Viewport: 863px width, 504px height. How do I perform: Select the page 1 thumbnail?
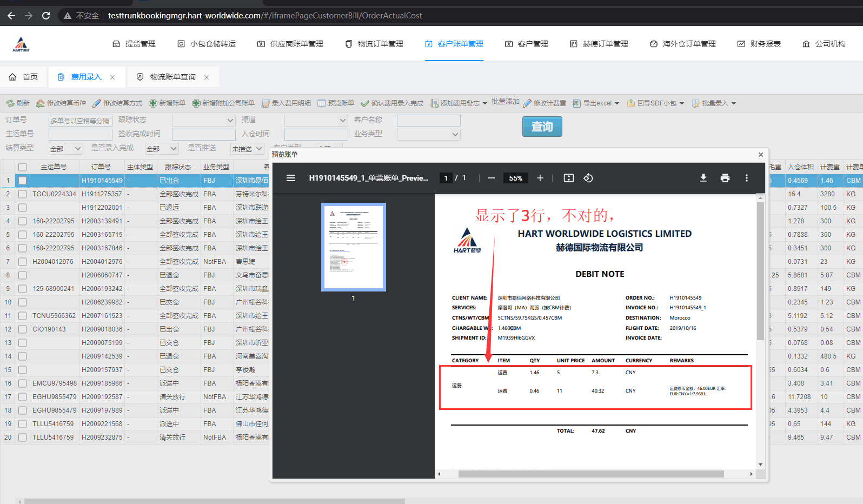[x=354, y=247]
